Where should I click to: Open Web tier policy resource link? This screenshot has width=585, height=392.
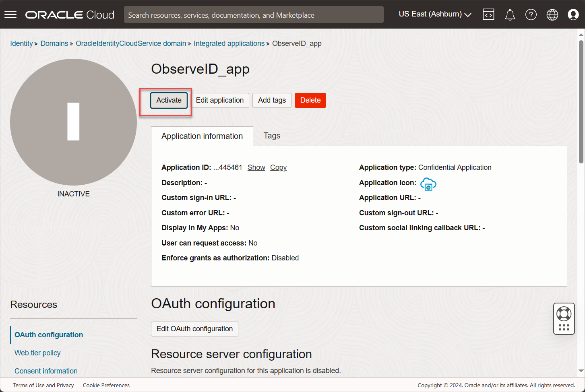coord(37,353)
